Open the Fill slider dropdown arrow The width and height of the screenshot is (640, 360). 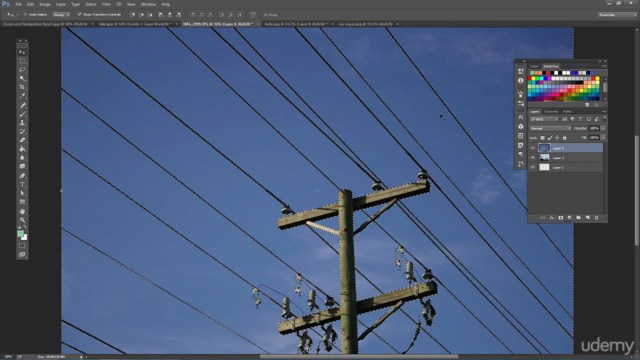click(x=603, y=138)
